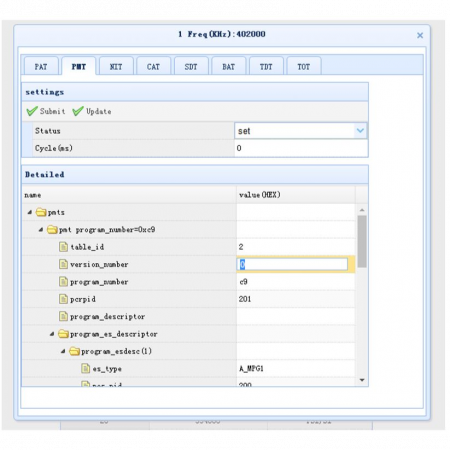Click the folder icon of pmt program_number=0xc9
This screenshot has width=450, height=450.
[52, 229]
